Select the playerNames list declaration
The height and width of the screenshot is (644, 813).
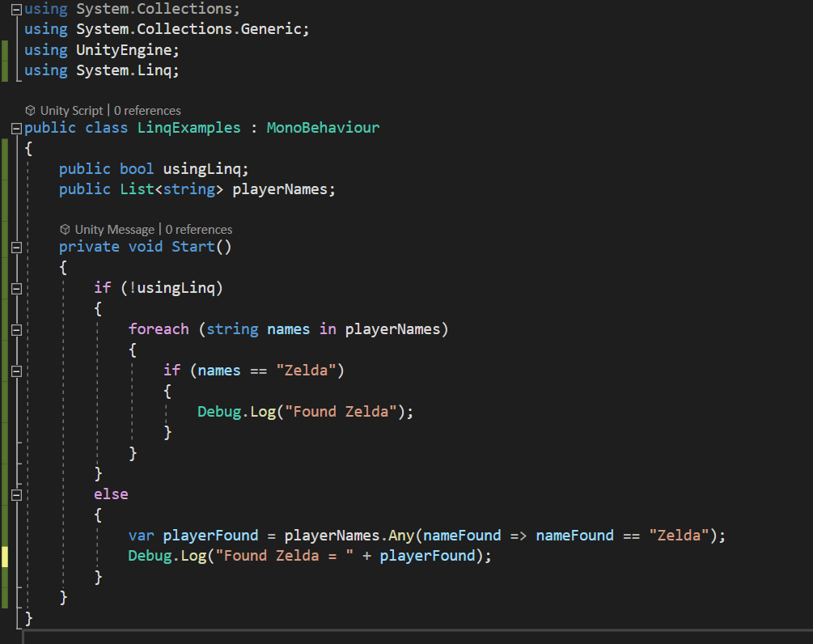pyautogui.click(x=197, y=189)
